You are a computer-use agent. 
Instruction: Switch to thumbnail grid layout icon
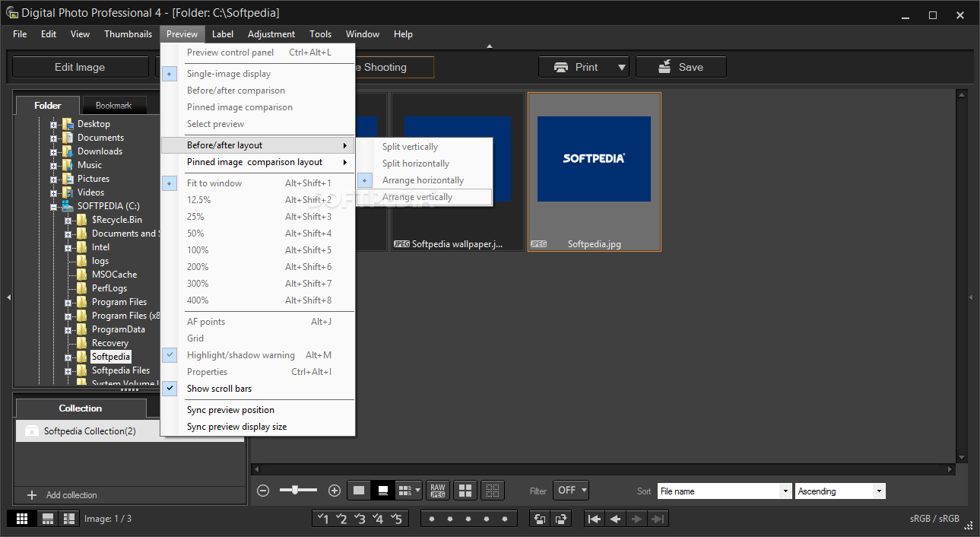(x=22, y=519)
